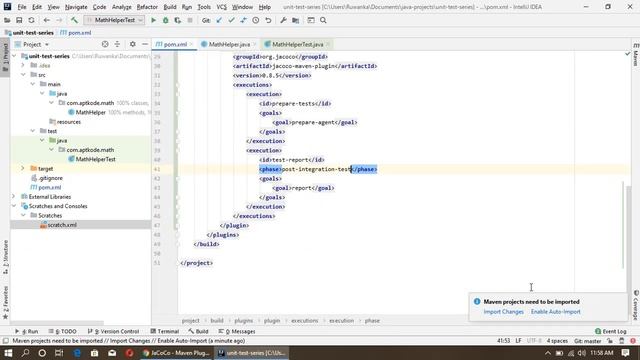Navigate back with the left arrow icon
The height and width of the screenshot is (360, 640).
(47, 20)
